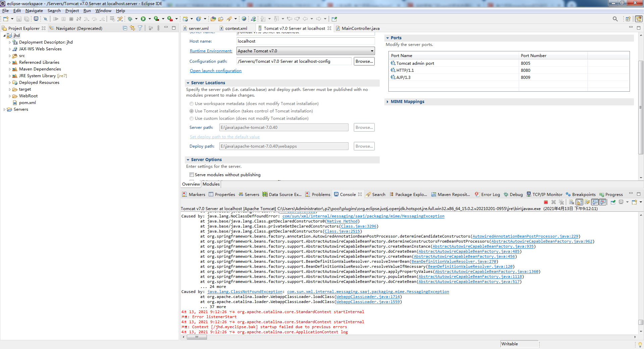Open the Problems view tab
Viewport: 644px width, 349px height.
click(x=318, y=195)
